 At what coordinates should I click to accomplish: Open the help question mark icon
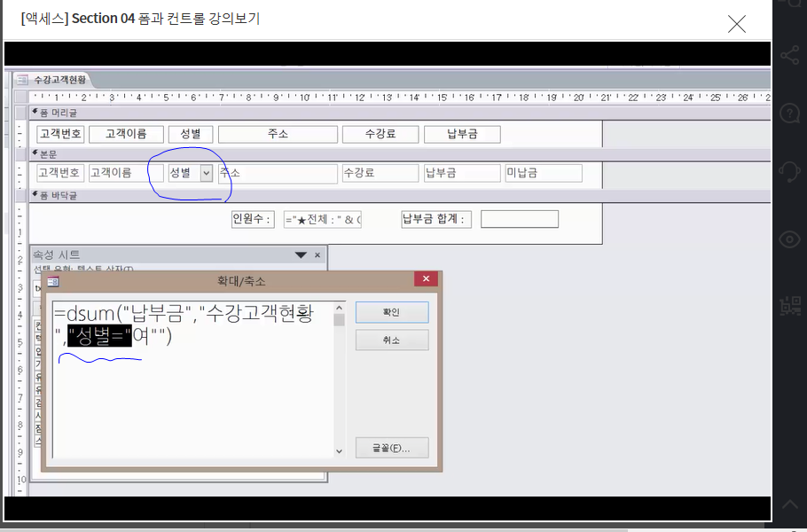coord(788,113)
